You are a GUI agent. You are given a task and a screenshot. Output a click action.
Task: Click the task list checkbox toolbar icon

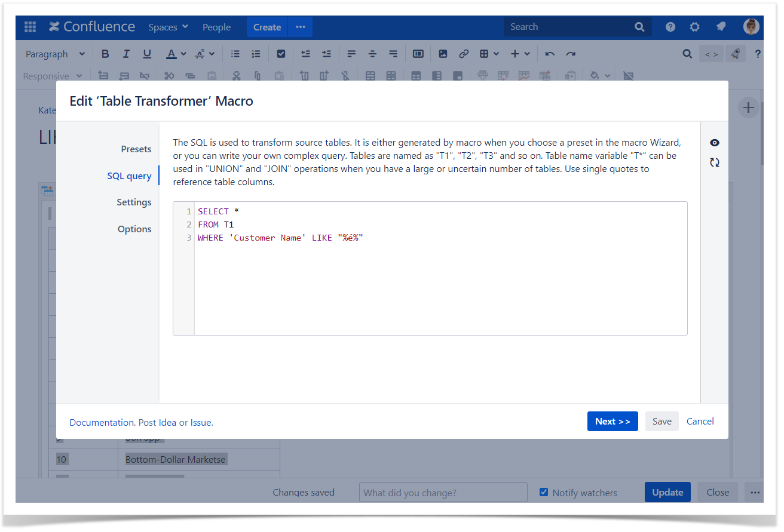281,54
